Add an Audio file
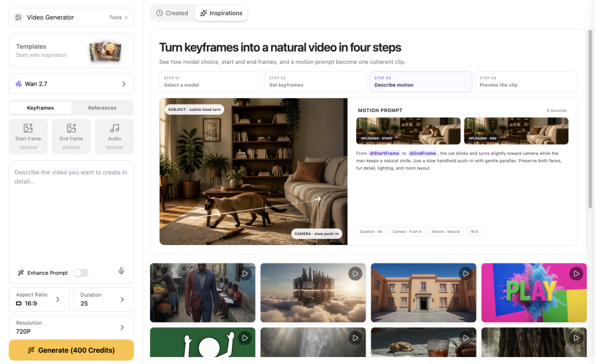595x364 pixels. pyautogui.click(x=114, y=136)
